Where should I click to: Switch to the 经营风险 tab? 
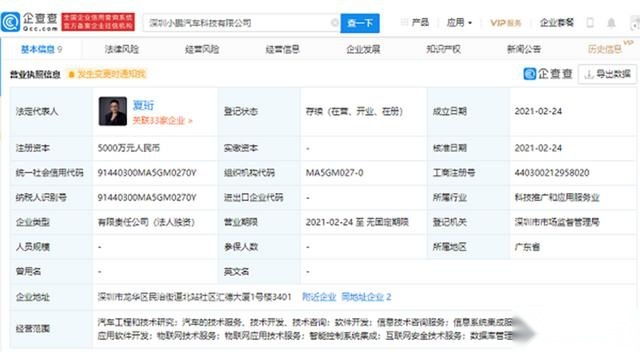[x=202, y=49]
